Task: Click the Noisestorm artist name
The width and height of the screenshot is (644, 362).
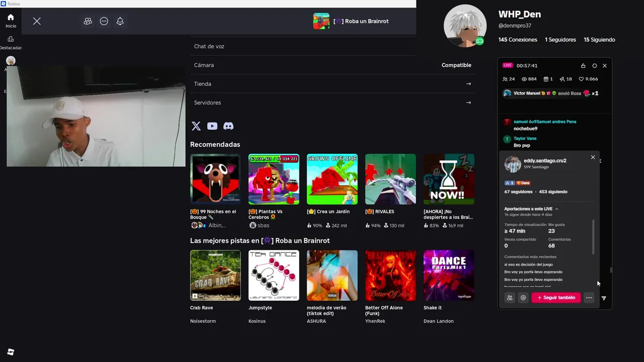Action: 203,321
